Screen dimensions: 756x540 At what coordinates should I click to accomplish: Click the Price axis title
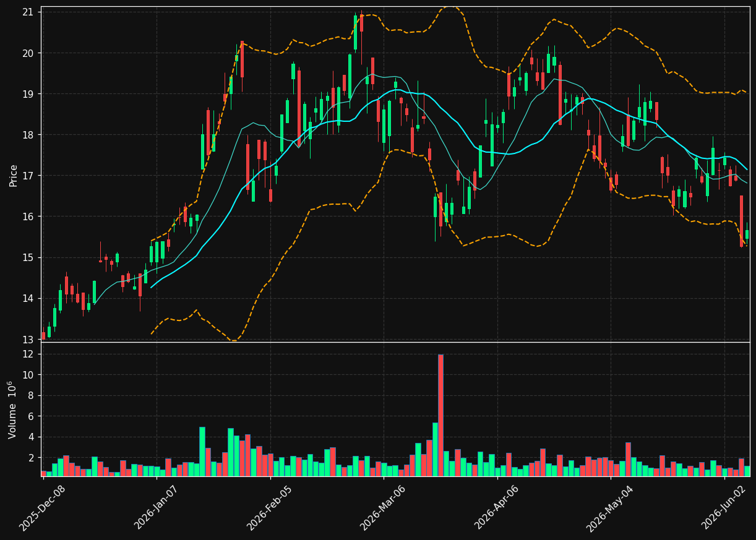tap(13, 175)
